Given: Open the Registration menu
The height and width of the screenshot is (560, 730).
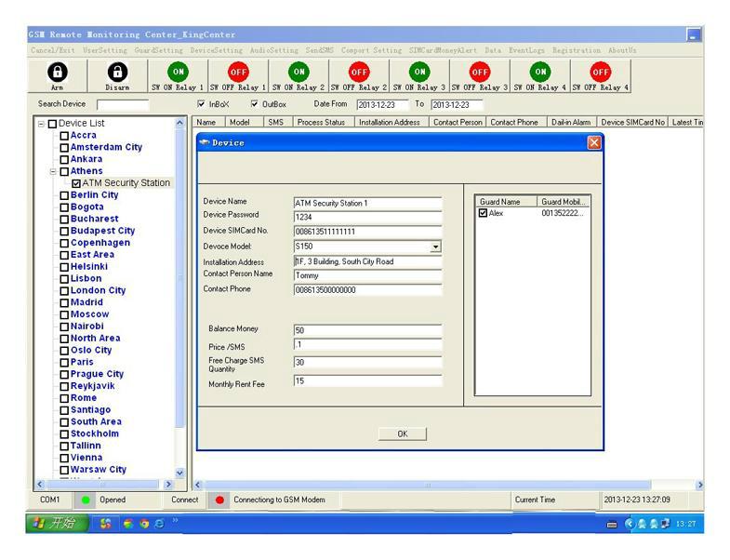Looking at the screenshot, I should pos(577,50).
